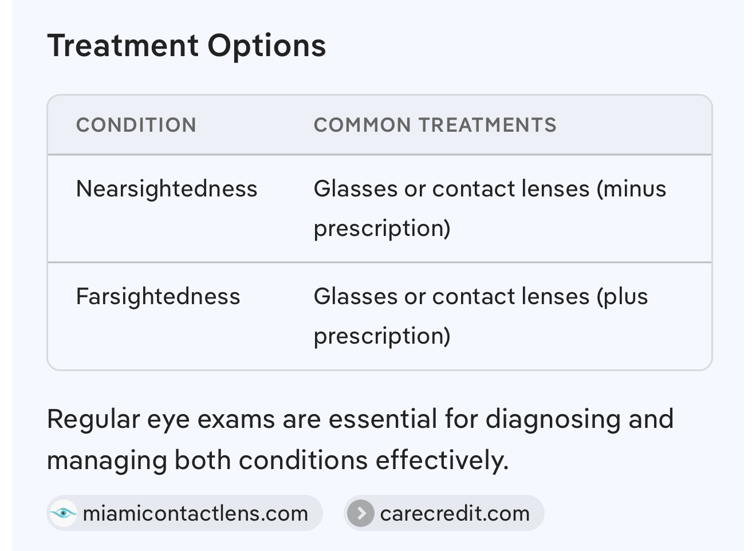Click the phrase 'managing both conditions effectively'

[277, 461]
